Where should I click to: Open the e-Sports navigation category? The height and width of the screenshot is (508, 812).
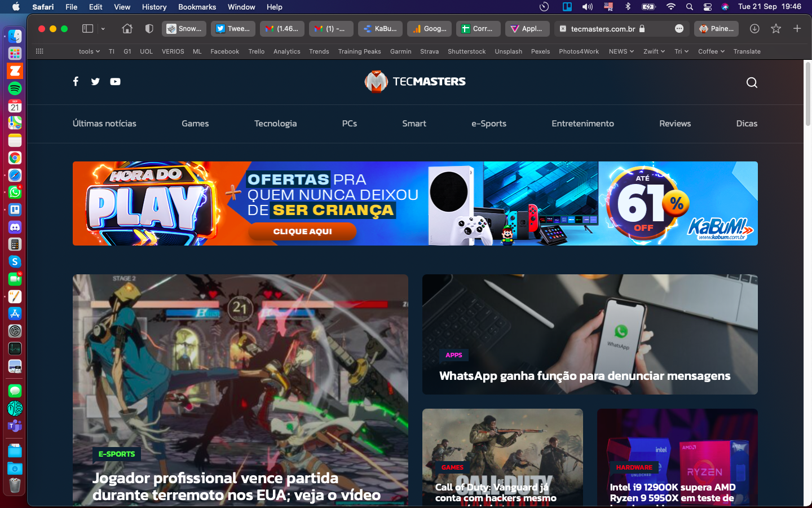click(489, 124)
